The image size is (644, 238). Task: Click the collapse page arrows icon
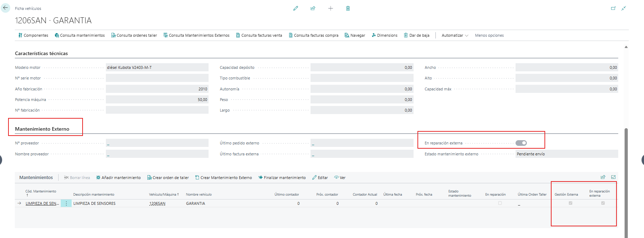pos(624,8)
